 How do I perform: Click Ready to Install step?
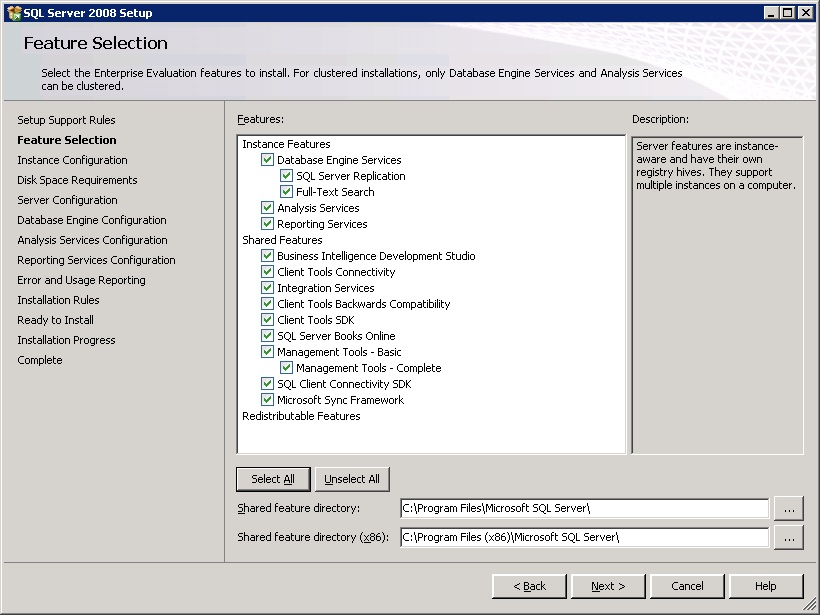click(x=55, y=320)
